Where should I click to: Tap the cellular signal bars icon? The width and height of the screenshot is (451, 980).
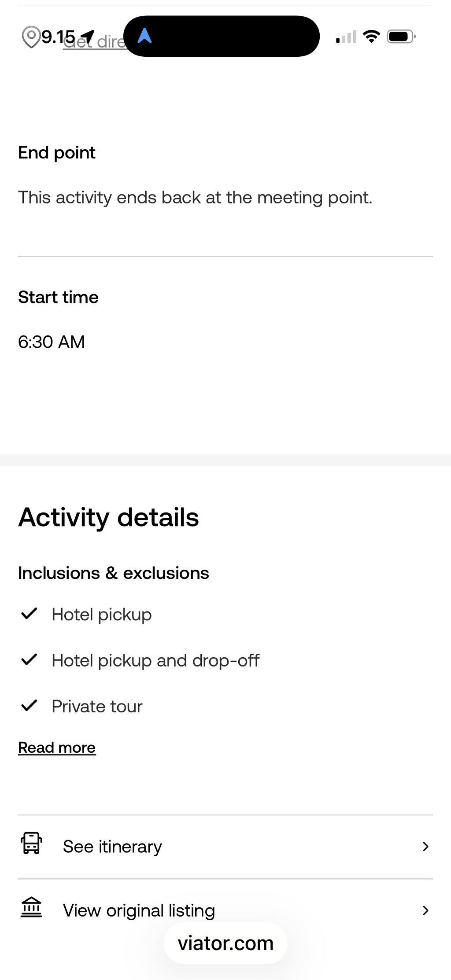(x=346, y=37)
